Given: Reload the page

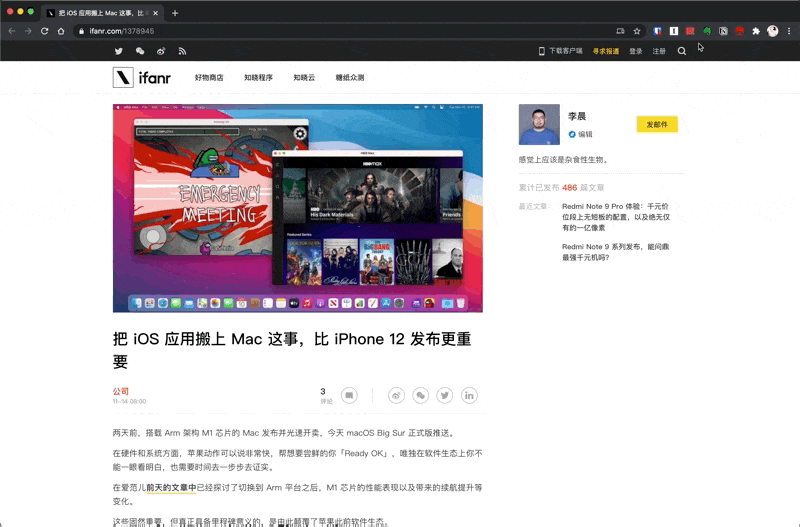Looking at the screenshot, I should pyautogui.click(x=44, y=31).
